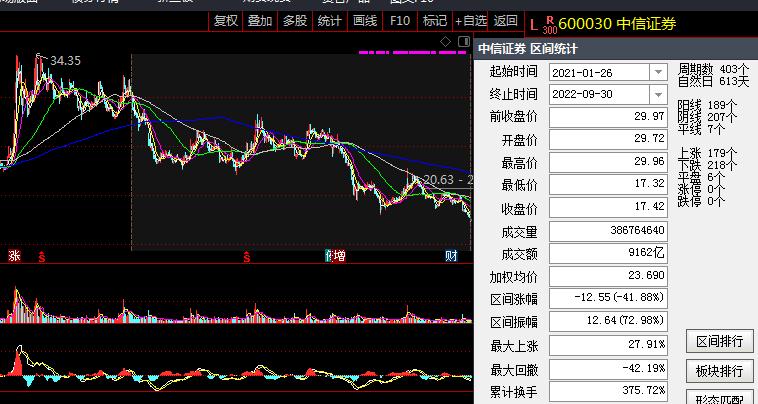
Task: Click the stock title 600030 中信证券
Action: 617,23
